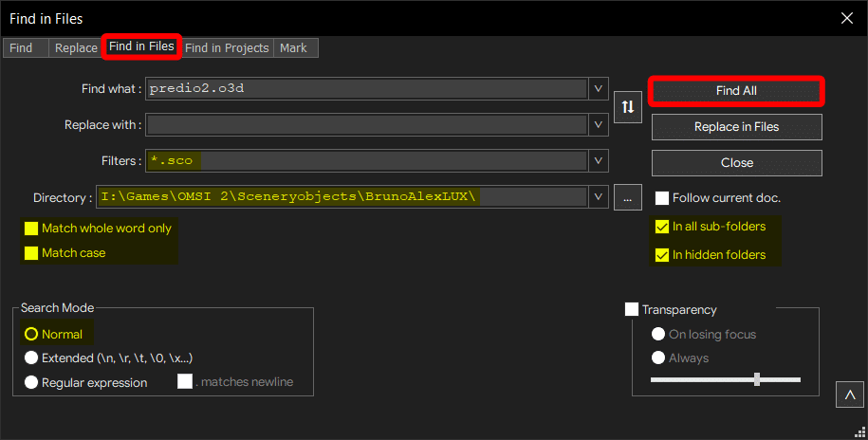Image resolution: width=868 pixels, height=440 pixels.
Task: Uncheck In all sub-folders option
Action: point(662,227)
